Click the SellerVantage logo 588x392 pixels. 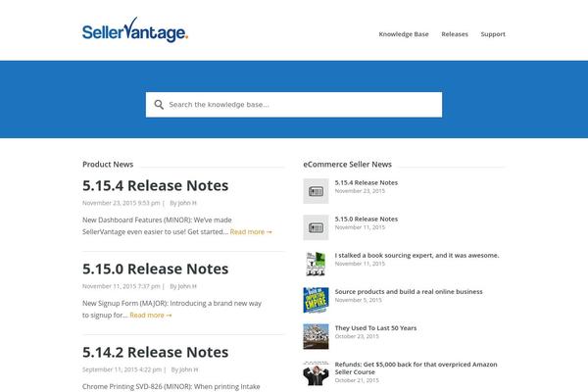pos(135,29)
